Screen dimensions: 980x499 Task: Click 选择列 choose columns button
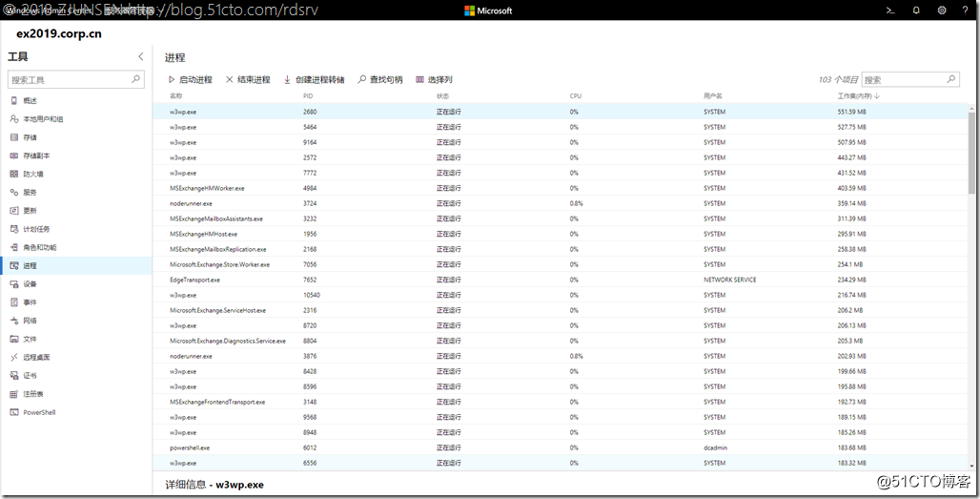pyautogui.click(x=434, y=79)
